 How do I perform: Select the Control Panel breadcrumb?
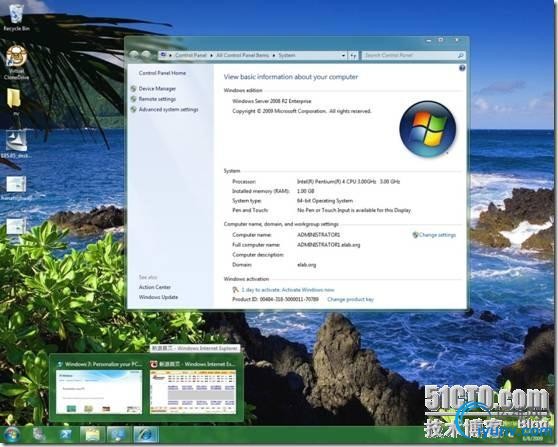click(191, 55)
